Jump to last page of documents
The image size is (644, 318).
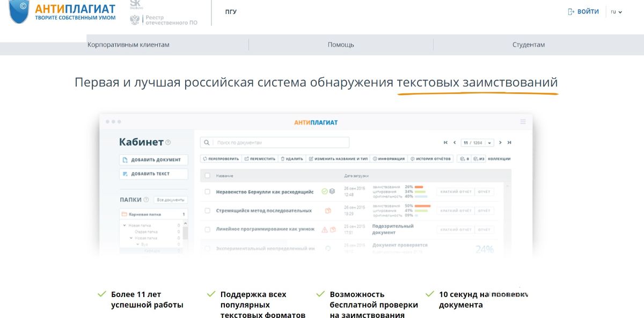[509, 142]
